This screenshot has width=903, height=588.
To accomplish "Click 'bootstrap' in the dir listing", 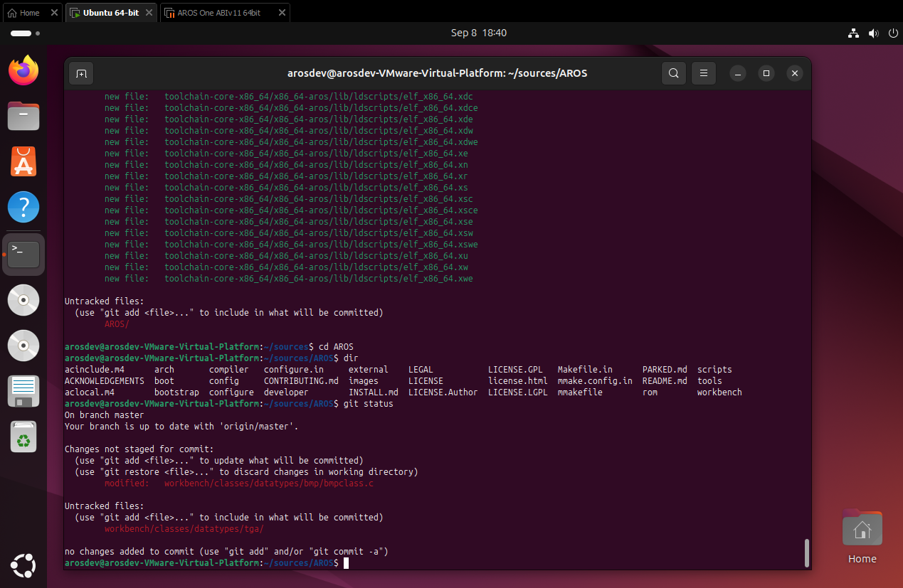I will click(x=176, y=392).
